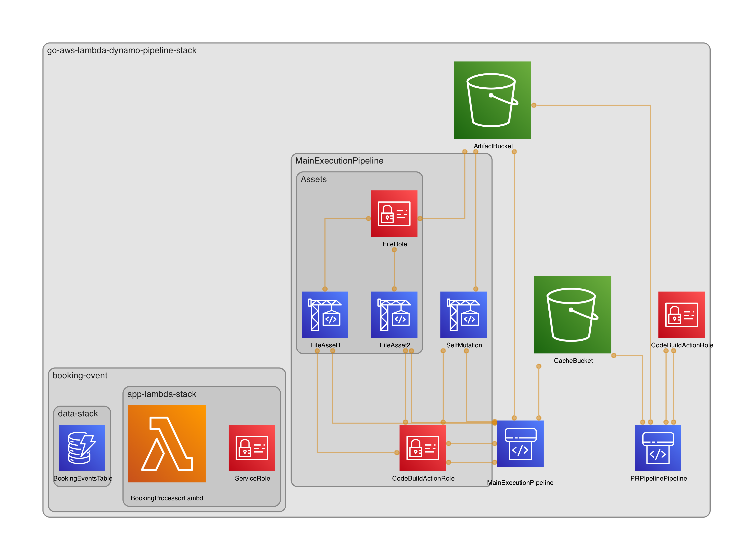The width and height of the screenshot is (753, 560).
Task: Click the Assets group title
Action: point(314,179)
